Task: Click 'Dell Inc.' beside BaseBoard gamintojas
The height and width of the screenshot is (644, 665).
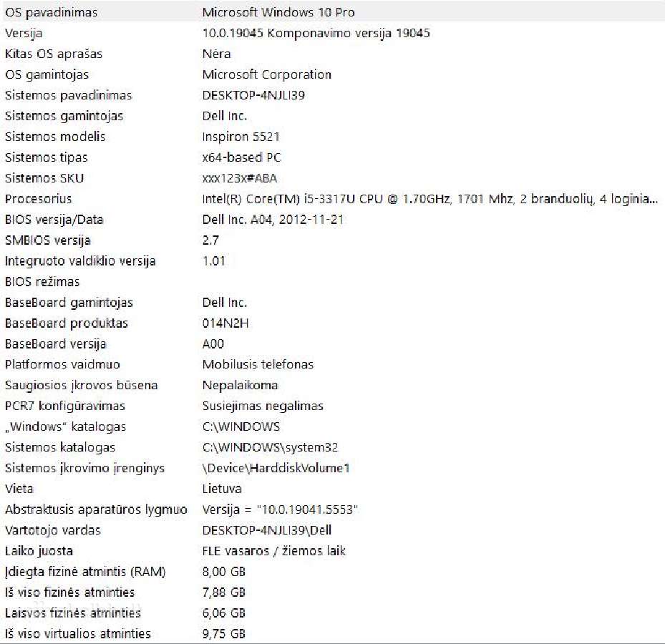Action: pos(224,303)
